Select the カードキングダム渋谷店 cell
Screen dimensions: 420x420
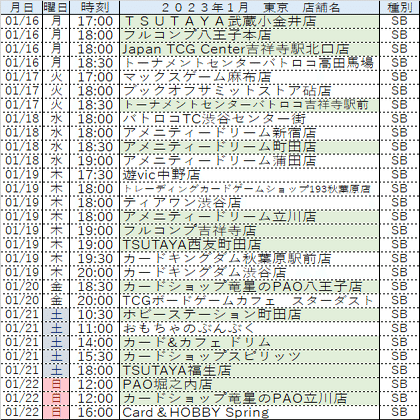click(x=249, y=273)
